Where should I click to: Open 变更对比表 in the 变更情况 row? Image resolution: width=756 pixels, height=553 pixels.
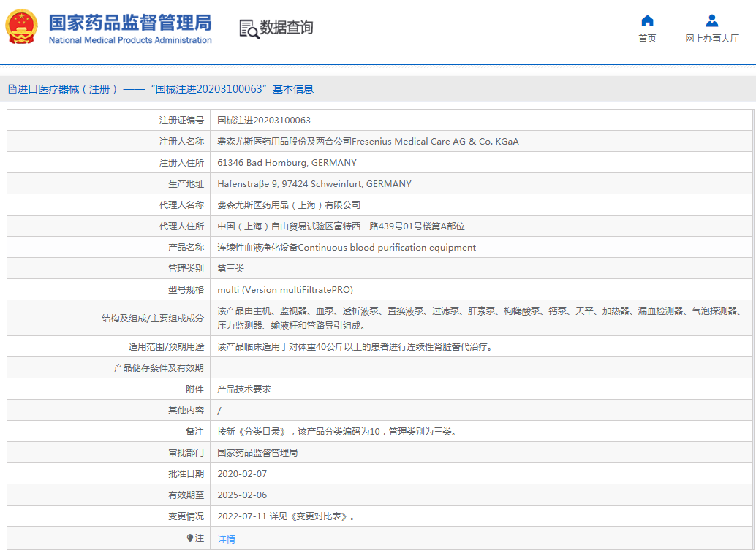pos(320,516)
